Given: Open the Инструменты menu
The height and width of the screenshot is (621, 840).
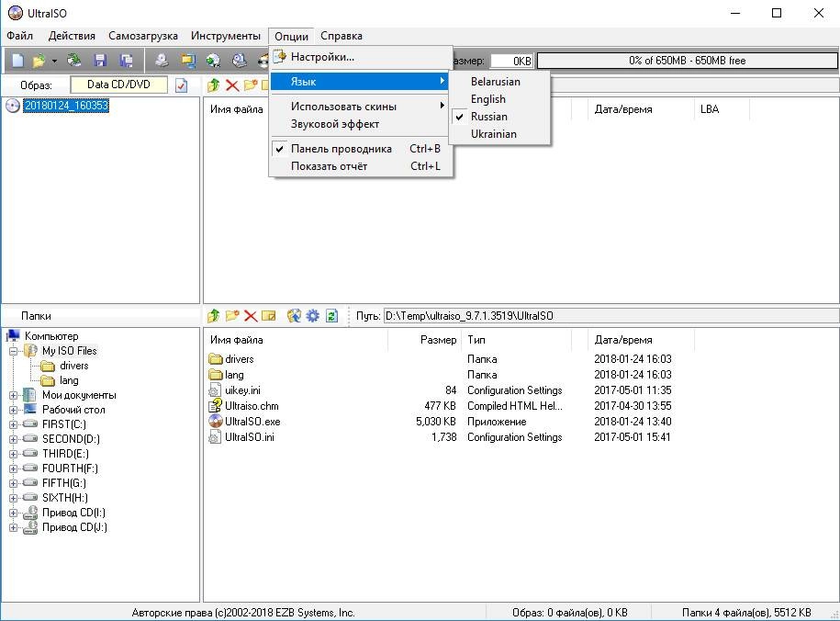Looking at the screenshot, I should pyautogui.click(x=226, y=36).
